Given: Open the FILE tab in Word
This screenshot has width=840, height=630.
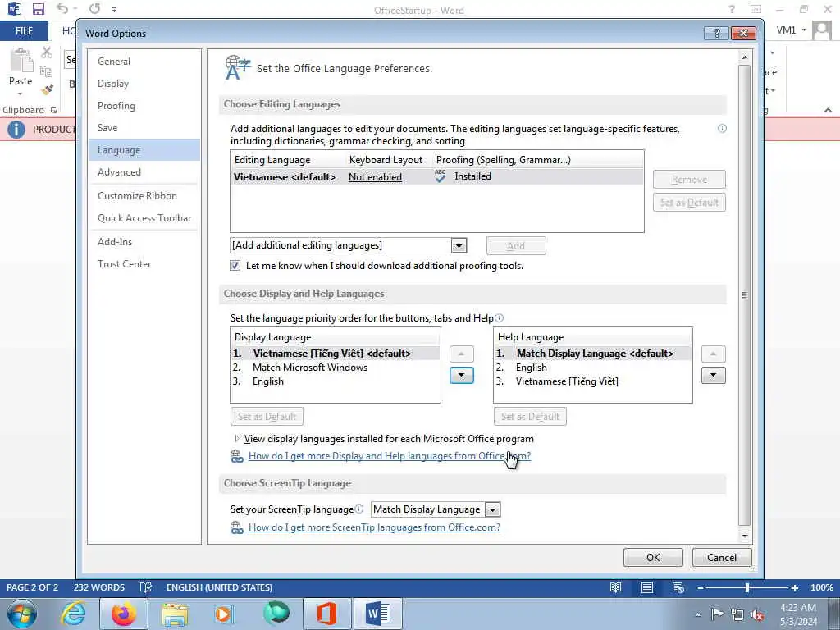Looking at the screenshot, I should pyautogui.click(x=24, y=31).
